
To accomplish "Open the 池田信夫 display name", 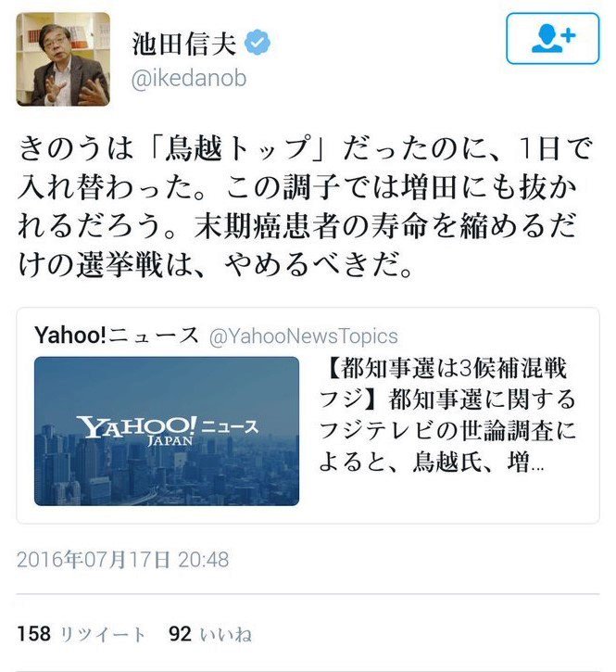I will tap(184, 44).
